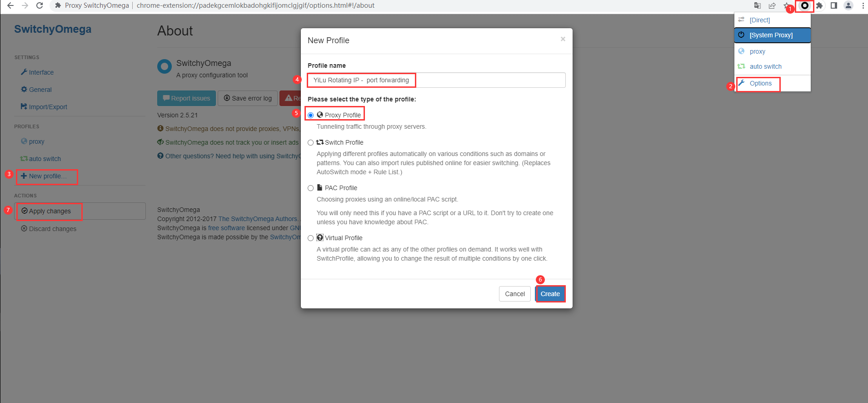Screen dimensions: 868x403
Task: Click the globe icon beside Proxy Profile
Action: coord(320,115)
